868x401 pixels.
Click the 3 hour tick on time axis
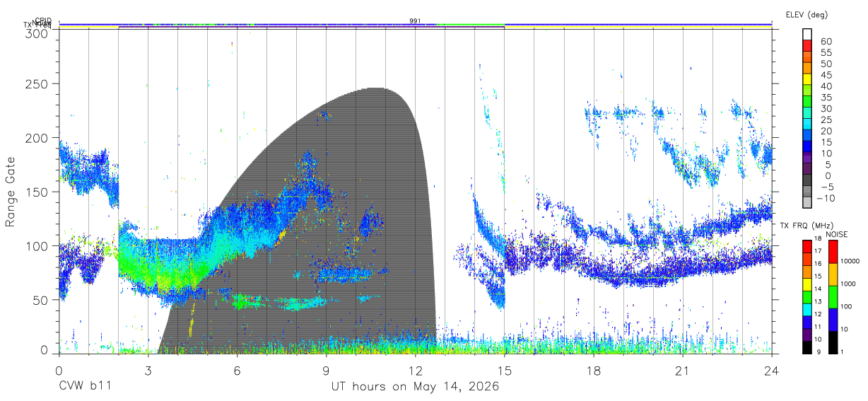[x=148, y=370]
